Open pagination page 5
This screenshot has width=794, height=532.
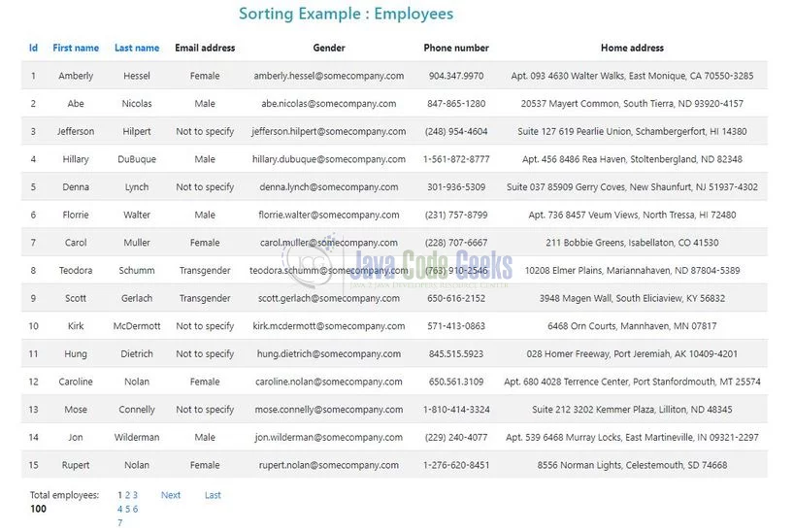pyautogui.click(x=127, y=509)
